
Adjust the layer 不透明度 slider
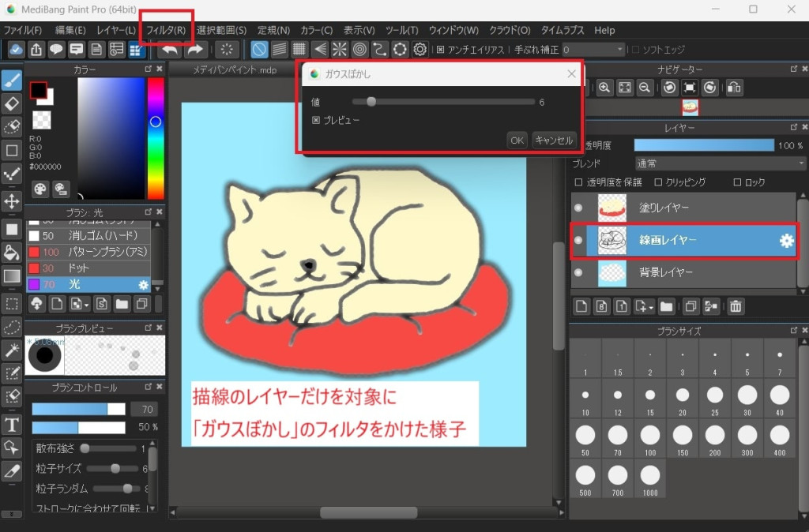pyautogui.click(x=704, y=145)
